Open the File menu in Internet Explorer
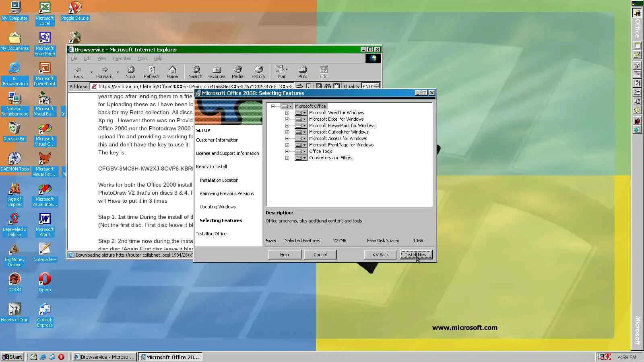Screen dimensions: 644x362 pos(74,58)
